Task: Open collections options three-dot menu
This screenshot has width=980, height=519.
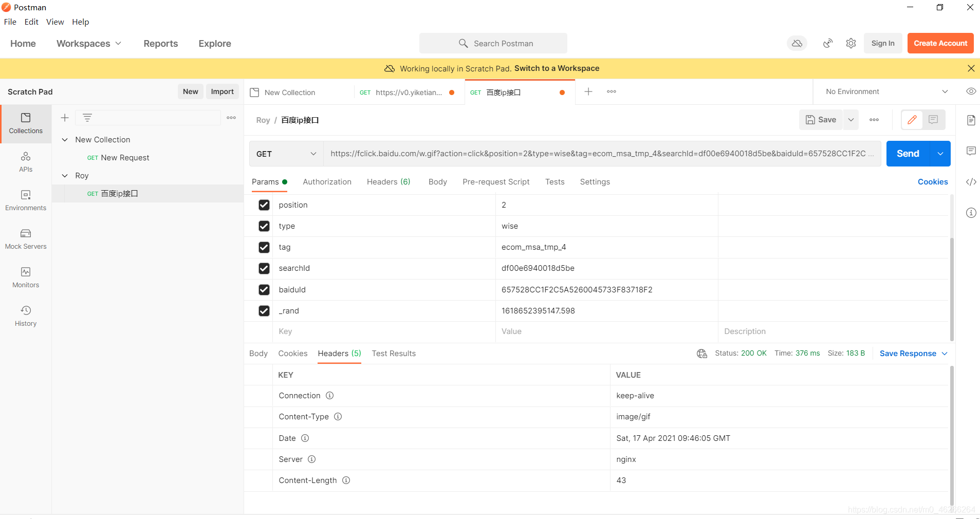Action: (x=231, y=118)
